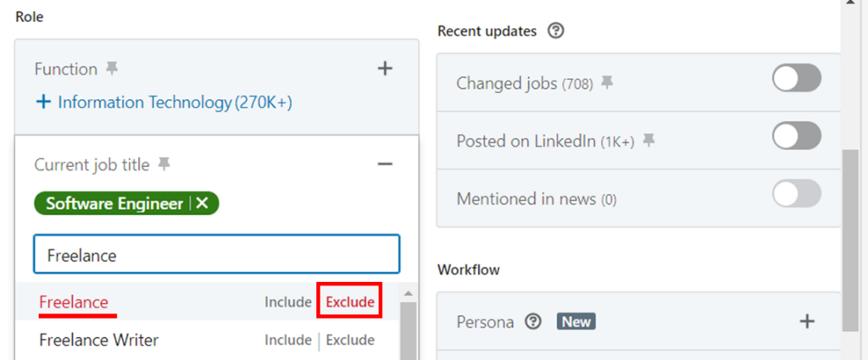Click the help icon next to Persona

[x=533, y=322]
